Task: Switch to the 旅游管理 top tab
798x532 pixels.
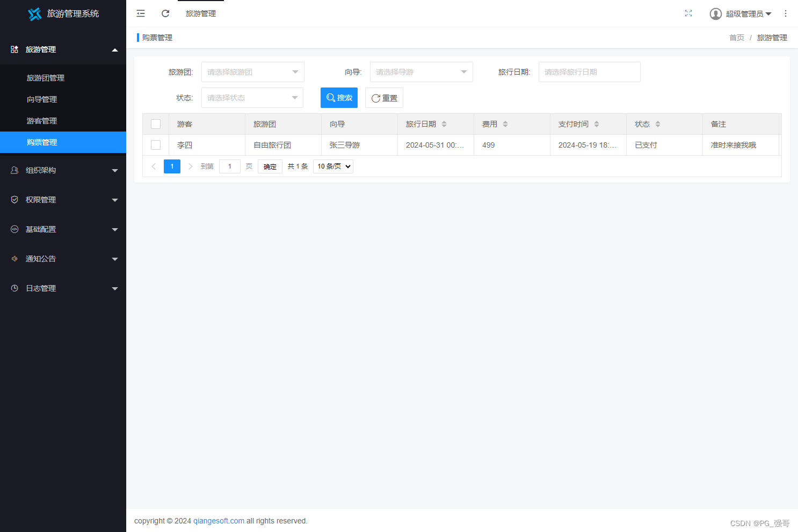Action: click(x=201, y=13)
